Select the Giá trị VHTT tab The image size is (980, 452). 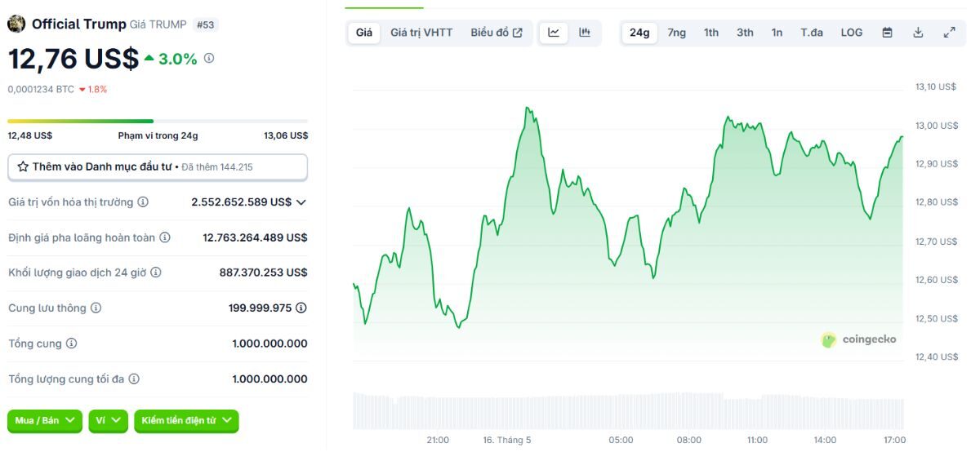click(x=421, y=33)
